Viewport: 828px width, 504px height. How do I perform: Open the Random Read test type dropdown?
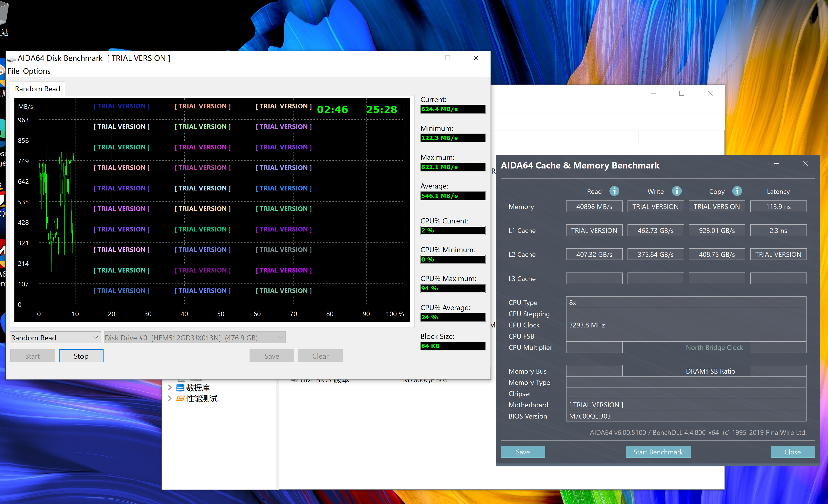(x=55, y=337)
